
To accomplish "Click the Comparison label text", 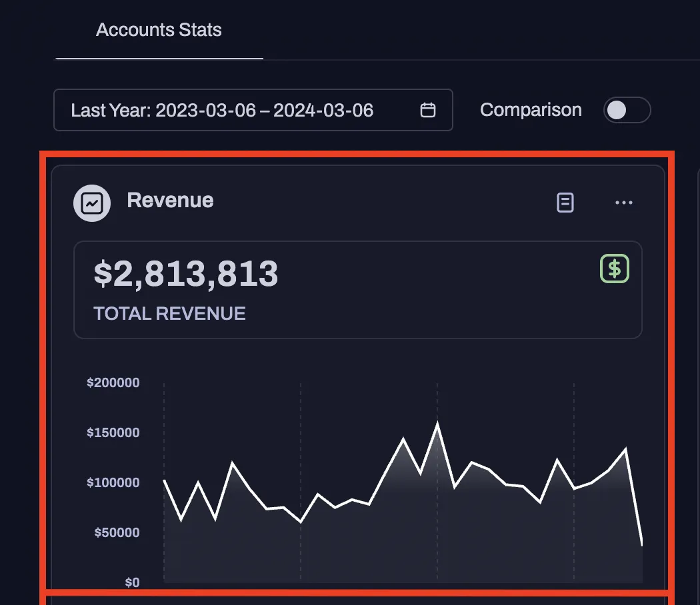I will [531, 110].
